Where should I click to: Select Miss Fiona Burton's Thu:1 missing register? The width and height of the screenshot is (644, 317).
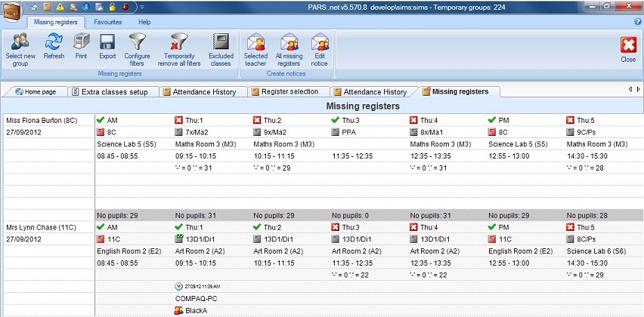click(x=196, y=120)
